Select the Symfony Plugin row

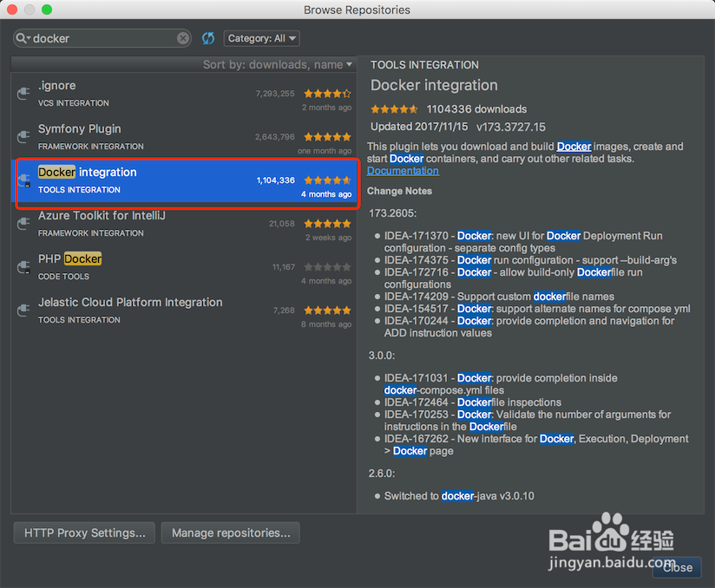[183, 138]
